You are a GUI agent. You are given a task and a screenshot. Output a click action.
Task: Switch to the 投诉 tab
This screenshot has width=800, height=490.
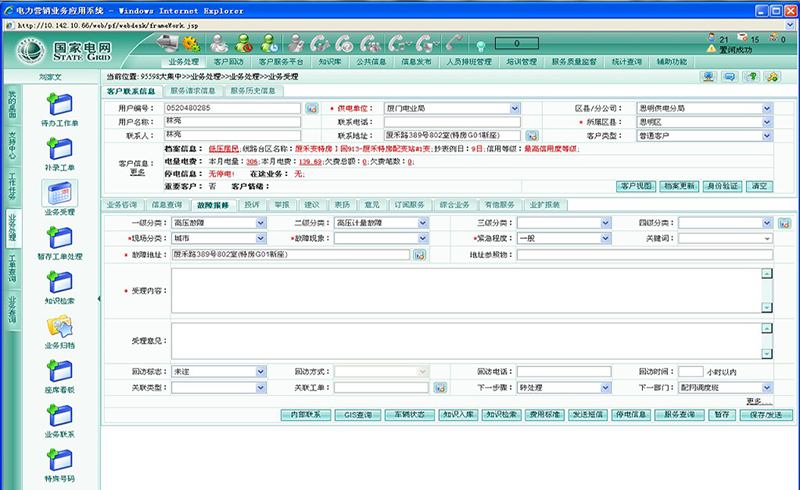(x=252, y=204)
